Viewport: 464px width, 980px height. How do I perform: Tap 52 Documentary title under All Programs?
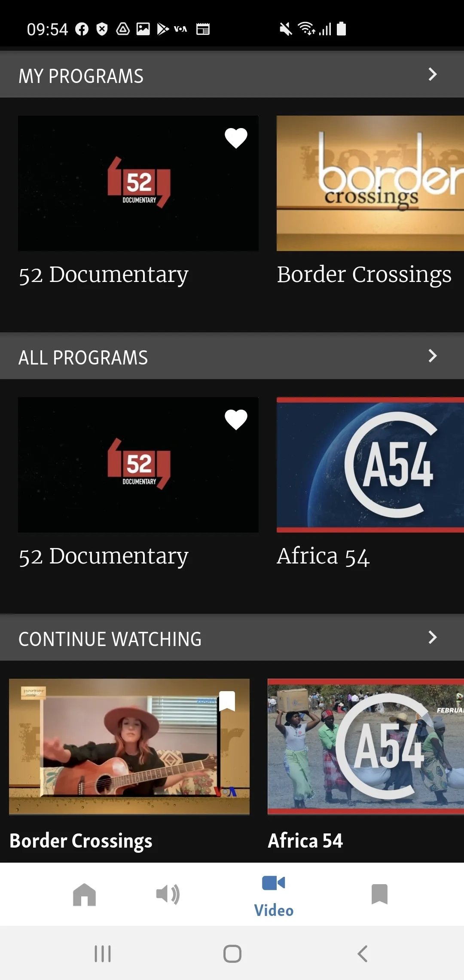pyautogui.click(x=104, y=556)
